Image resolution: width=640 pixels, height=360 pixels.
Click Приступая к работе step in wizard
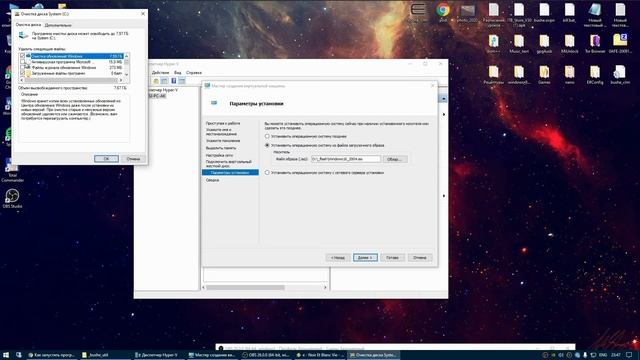tap(223, 123)
